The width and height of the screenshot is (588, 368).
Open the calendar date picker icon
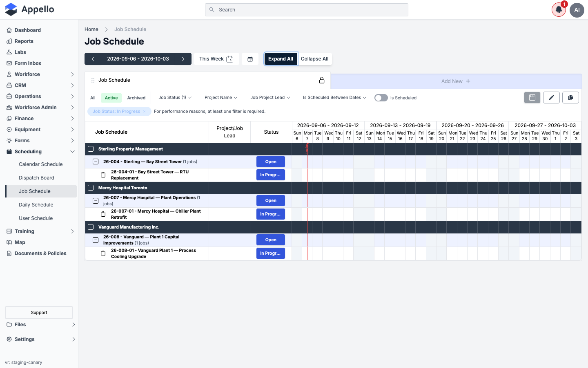click(250, 59)
